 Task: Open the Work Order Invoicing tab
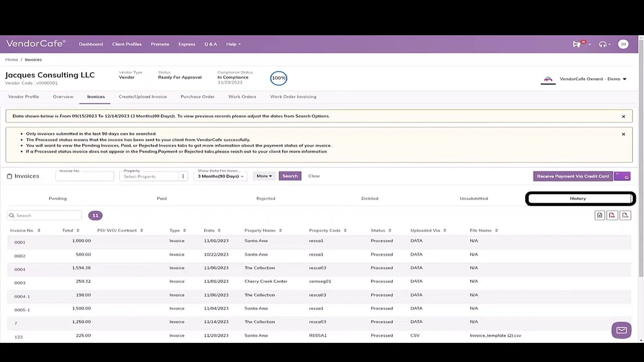point(293,97)
